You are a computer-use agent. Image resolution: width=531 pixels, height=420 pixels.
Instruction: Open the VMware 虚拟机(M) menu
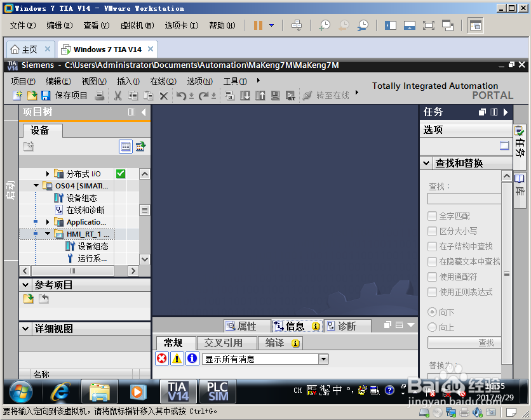tap(137, 25)
